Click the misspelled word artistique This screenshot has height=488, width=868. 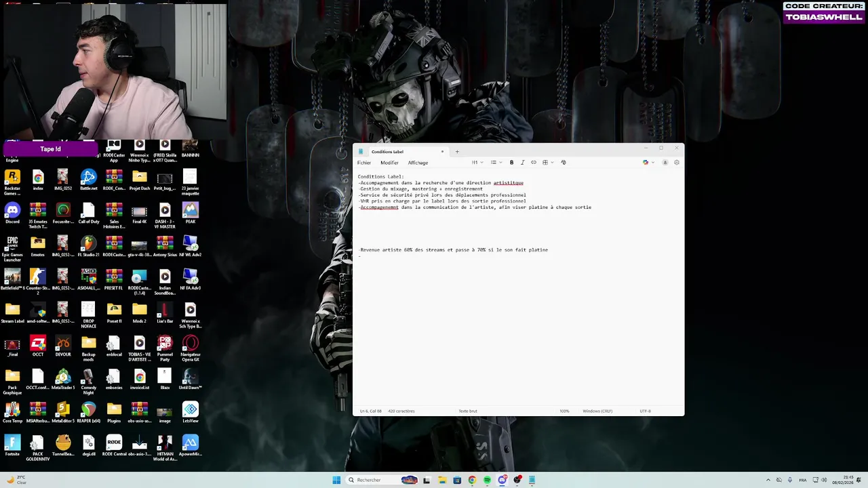[x=509, y=183]
